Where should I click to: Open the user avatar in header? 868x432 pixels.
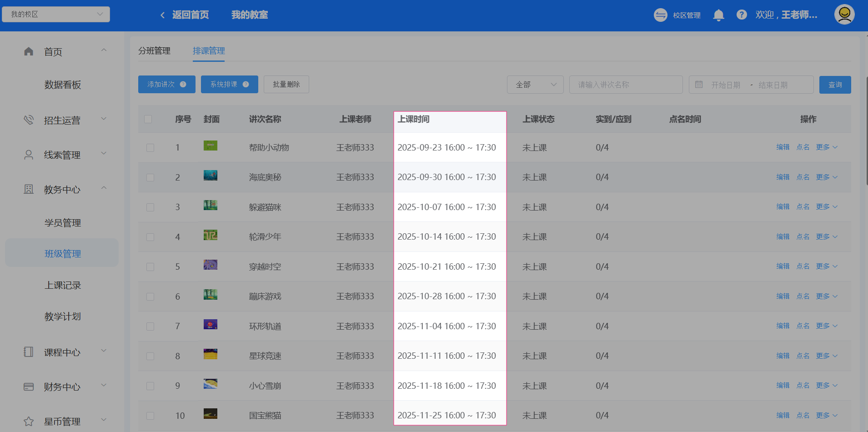coord(844,15)
